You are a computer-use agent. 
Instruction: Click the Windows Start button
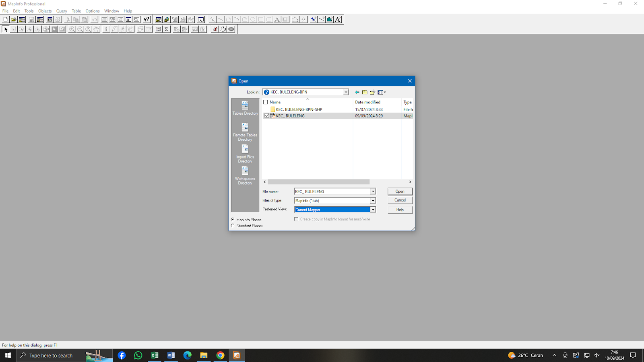click(8, 355)
